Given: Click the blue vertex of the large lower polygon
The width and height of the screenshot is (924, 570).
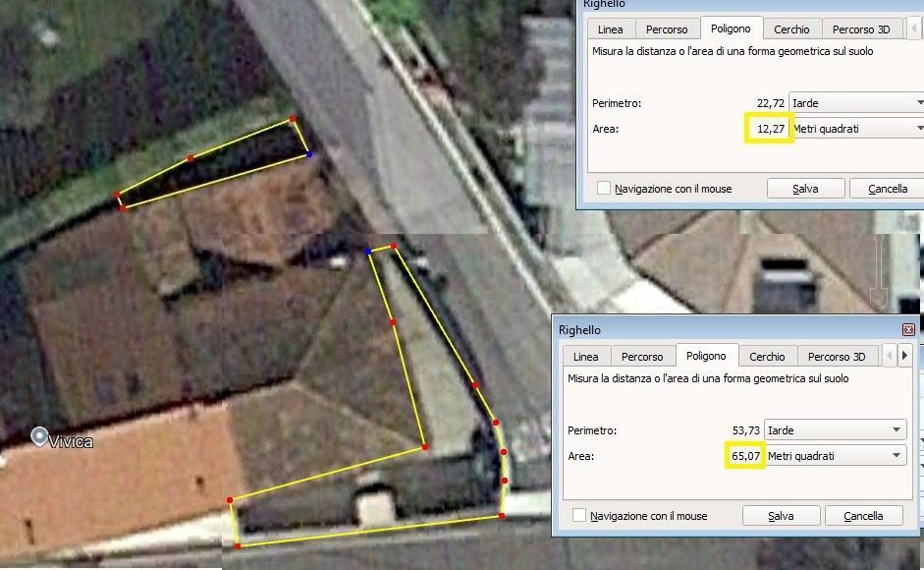Looking at the screenshot, I should point(368,253).
